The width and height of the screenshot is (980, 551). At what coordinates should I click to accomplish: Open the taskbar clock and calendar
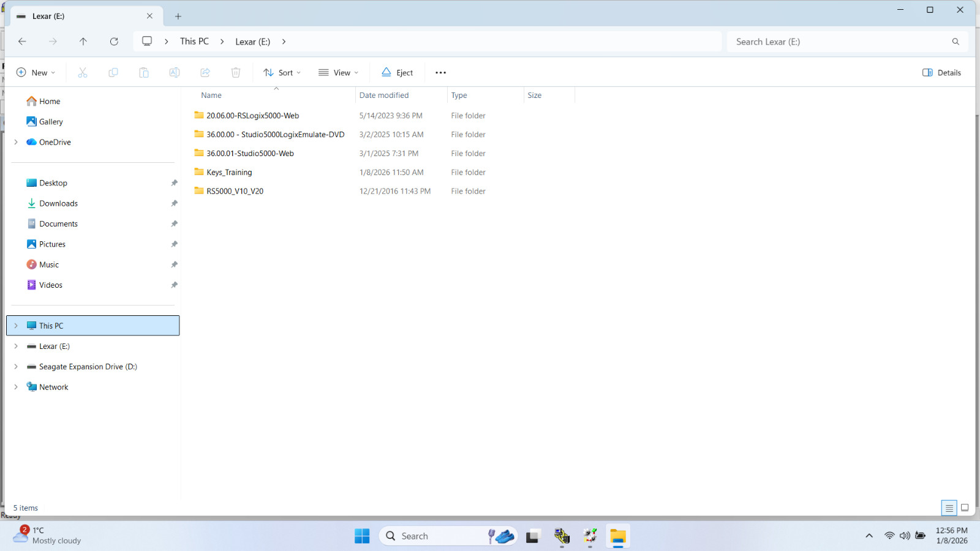952,536
